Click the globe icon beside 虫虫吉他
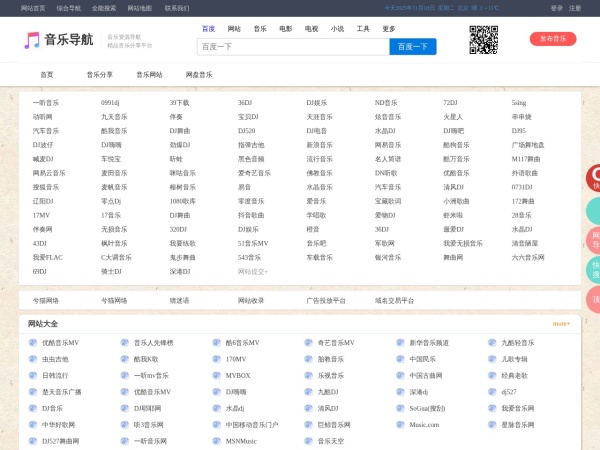The image size is (600, 450). pyautogui.click(x=33, y=359)
